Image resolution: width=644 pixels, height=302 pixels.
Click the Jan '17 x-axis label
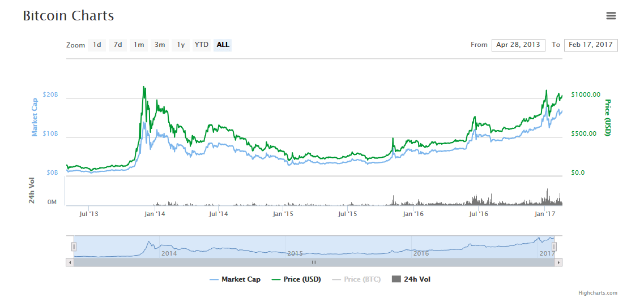tap(544, 214)
